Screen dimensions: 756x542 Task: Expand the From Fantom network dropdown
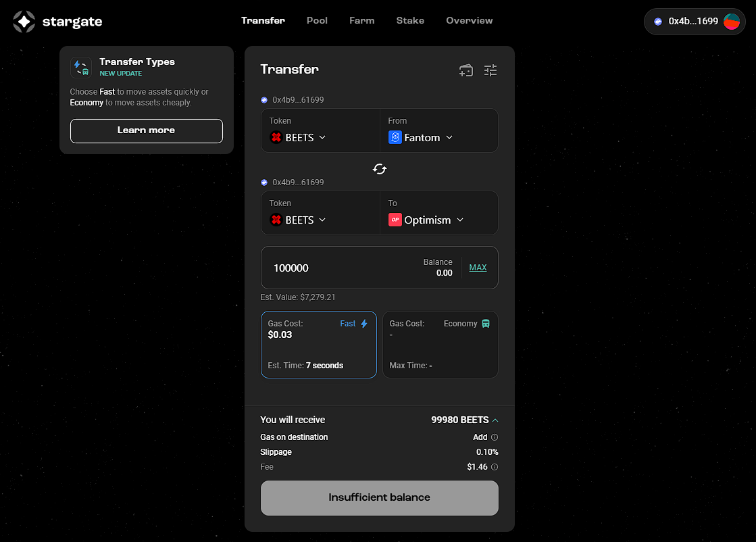coord(420,137)
